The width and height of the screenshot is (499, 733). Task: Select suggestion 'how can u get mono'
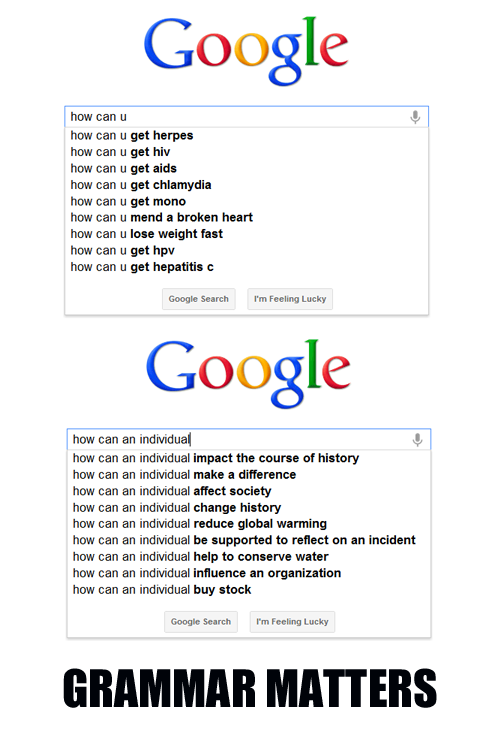point(246,201)
